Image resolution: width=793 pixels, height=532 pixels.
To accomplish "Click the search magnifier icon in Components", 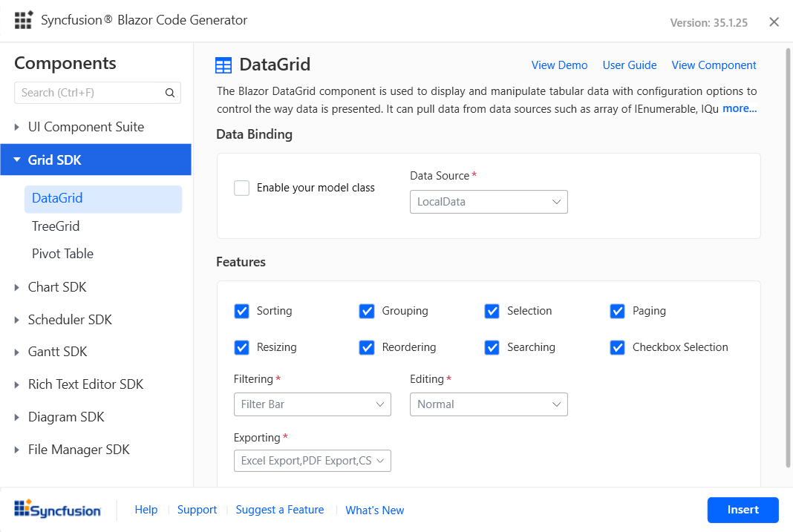I will pyautogui.click(x=170, y=93).
